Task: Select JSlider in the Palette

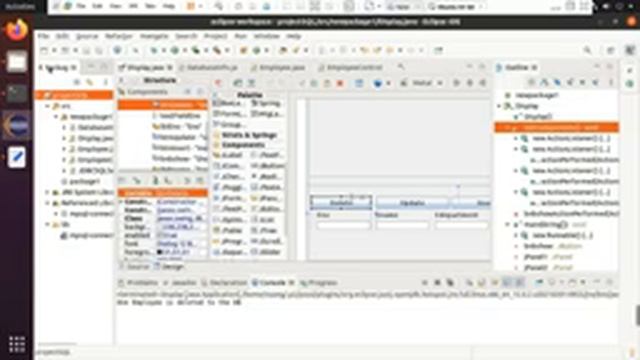Action: tap(267, 252)
